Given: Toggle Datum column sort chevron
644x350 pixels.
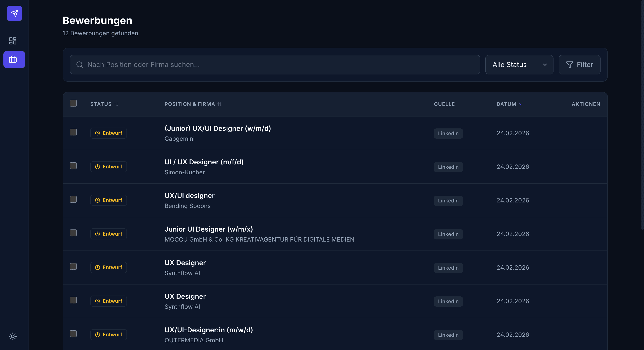Looking at the screenshot, I should (520, 104).
